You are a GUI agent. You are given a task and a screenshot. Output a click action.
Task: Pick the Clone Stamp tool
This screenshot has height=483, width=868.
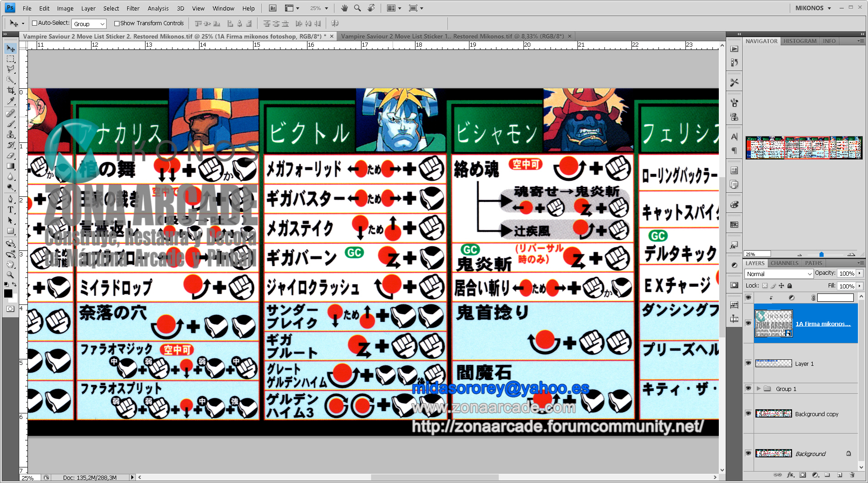coord(10,135)
